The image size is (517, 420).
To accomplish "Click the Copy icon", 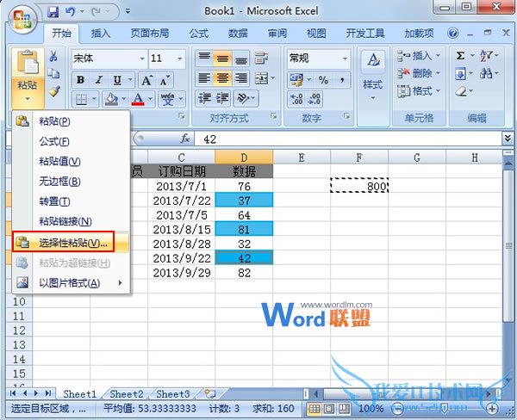I will click(x=53, y=73).
